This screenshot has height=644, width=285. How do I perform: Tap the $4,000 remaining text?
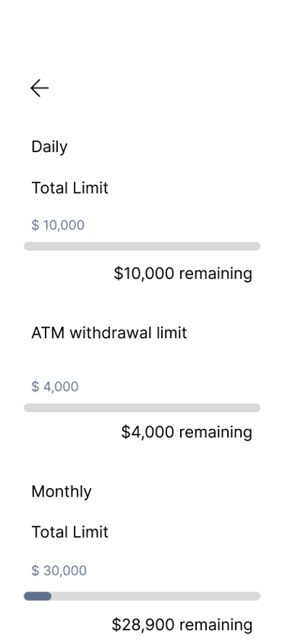187,432
